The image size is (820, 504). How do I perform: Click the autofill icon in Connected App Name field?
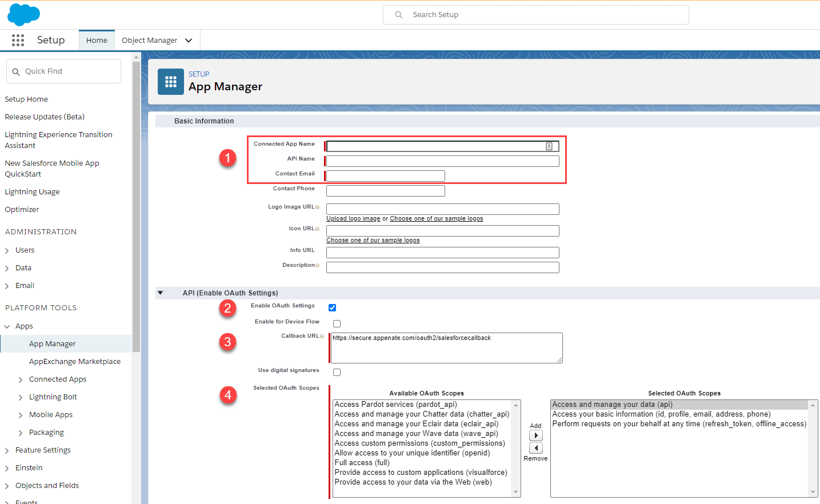point(549,146)
